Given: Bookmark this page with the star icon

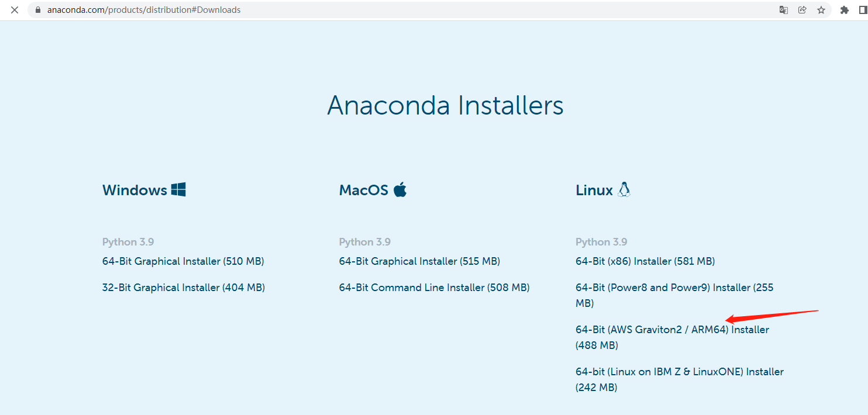Looking at the screenshot, I should [821, 10].
